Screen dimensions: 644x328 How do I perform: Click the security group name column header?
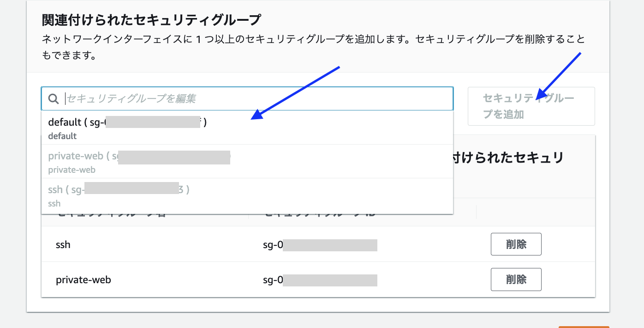coord(111,214)
